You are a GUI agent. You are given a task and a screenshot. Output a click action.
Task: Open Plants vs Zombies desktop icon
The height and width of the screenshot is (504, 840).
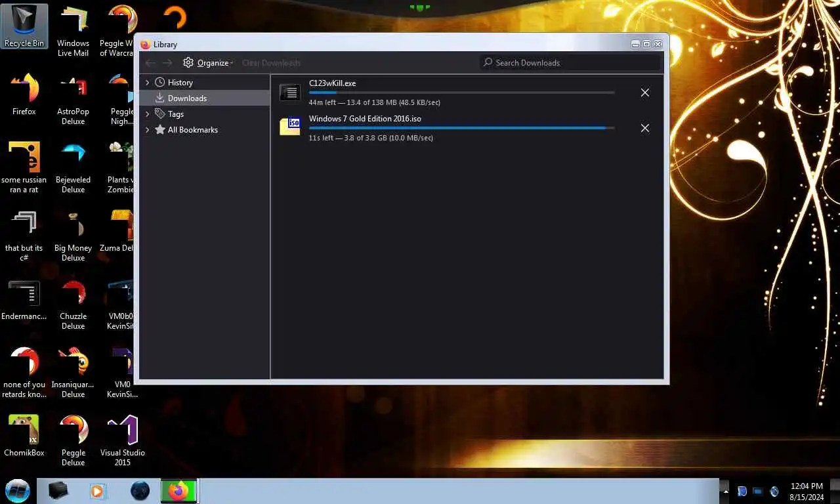[120, 167]
